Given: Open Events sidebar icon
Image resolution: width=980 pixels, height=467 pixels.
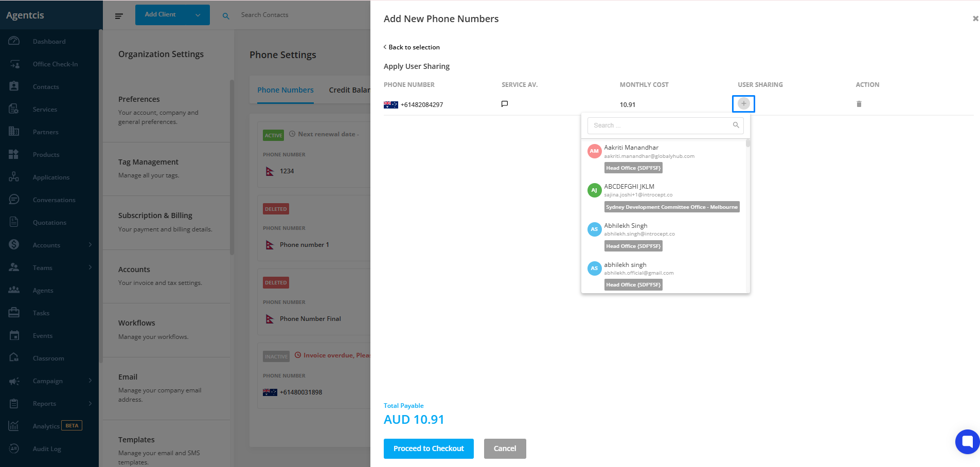Looking at the screenshot, I should pos(14,335).
